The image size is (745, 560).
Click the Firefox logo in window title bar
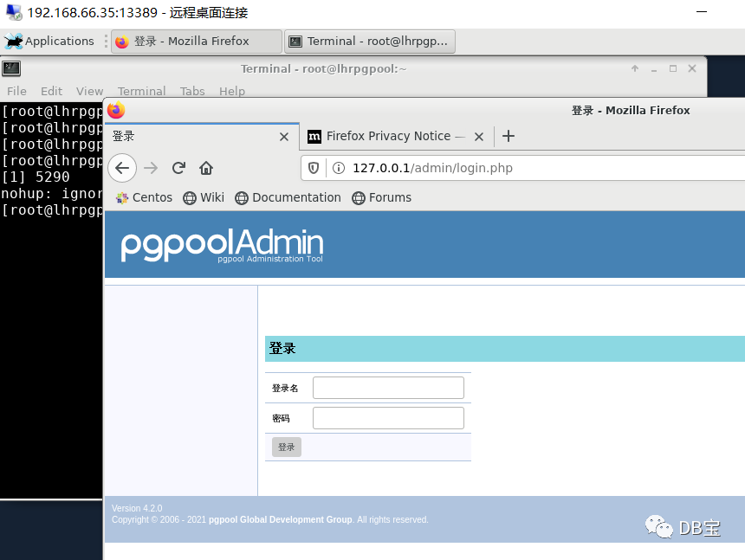coord(116,110)
